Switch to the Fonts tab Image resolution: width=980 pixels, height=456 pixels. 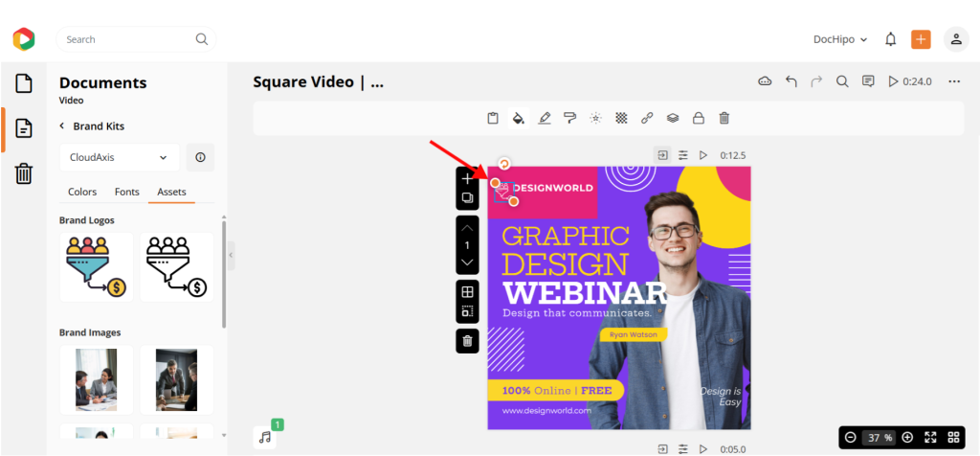tap(127, 192)
